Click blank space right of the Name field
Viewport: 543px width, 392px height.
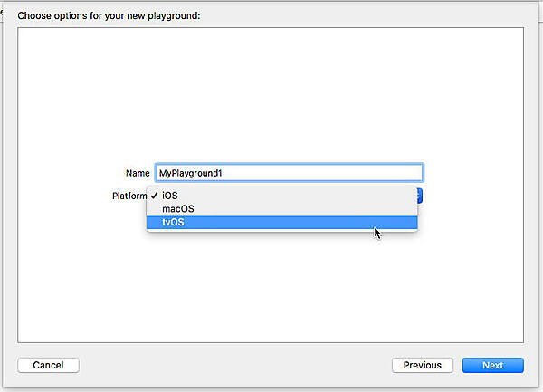point(471,172)
